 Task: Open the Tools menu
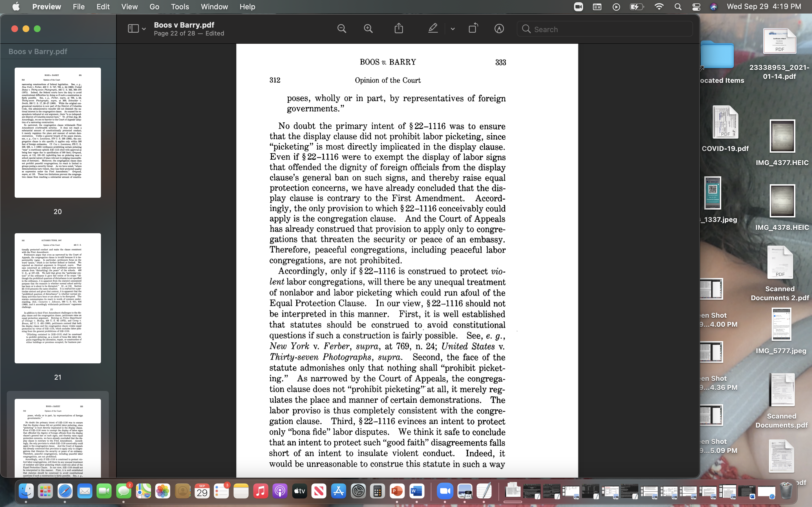pos(180,7)
